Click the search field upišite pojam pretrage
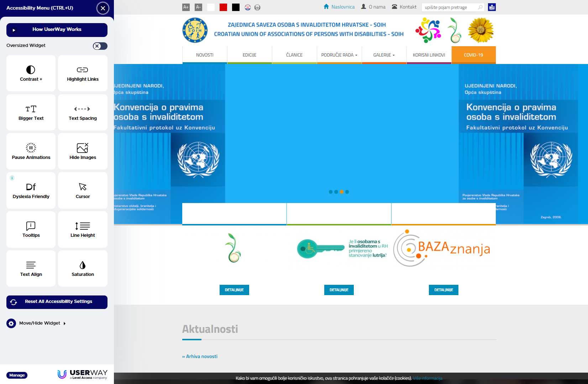The height and width of the screenshot is (384, 588). coord(450,7)
